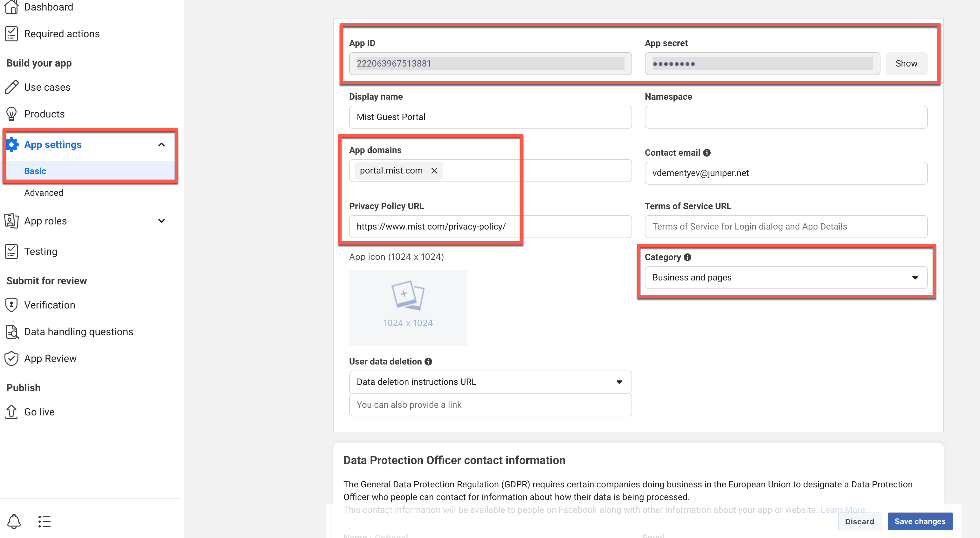Viewport: 980px width, 538px height.
Task: Click the Contact email info icon
Action: tap(707, 153)
